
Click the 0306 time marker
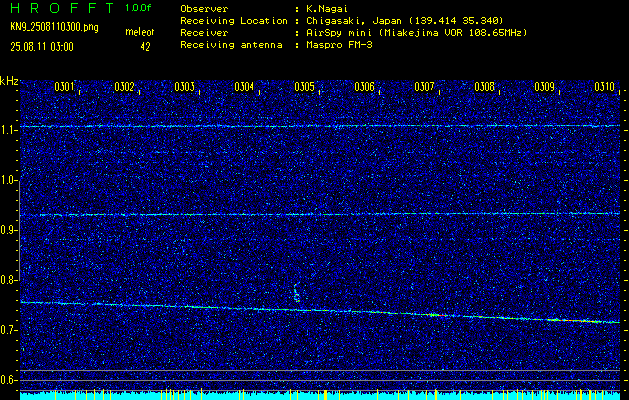365,87
